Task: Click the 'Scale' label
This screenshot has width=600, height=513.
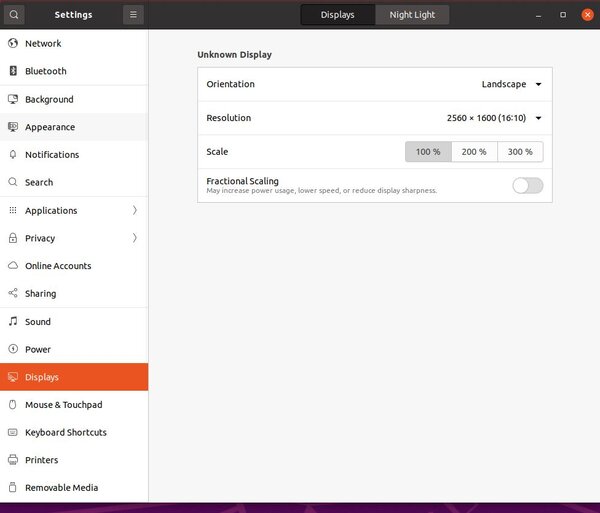Action: click(217, 151)
